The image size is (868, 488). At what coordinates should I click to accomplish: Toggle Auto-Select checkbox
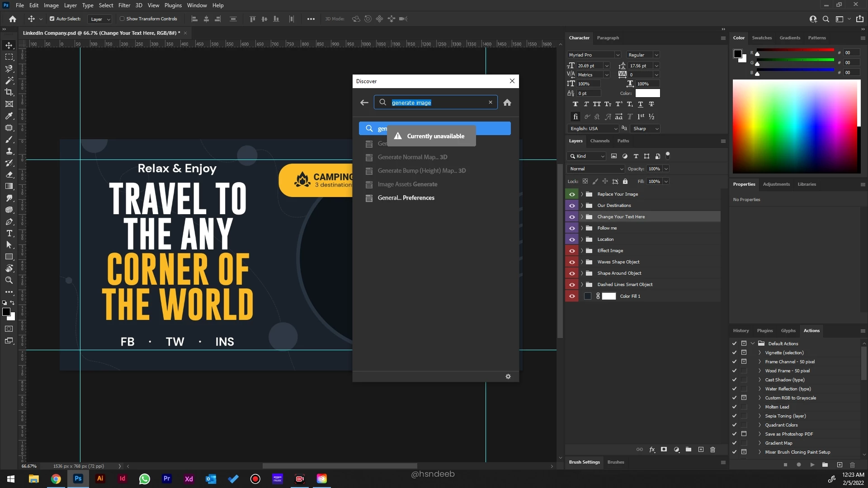pos(52,19)
